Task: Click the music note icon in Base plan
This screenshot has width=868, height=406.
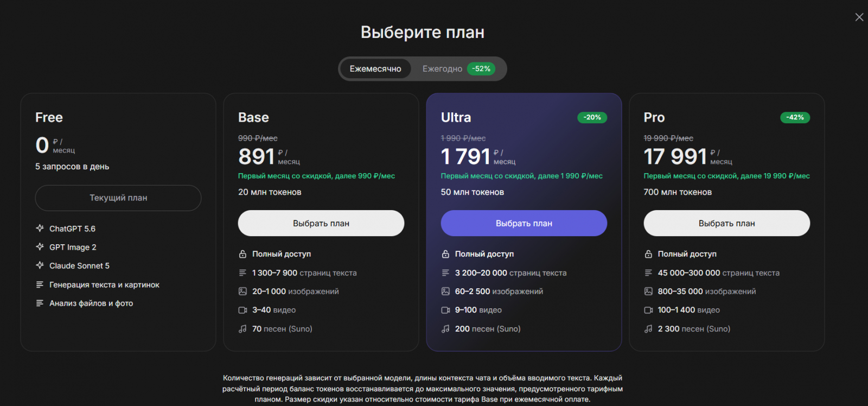Action: coord(242,329)
